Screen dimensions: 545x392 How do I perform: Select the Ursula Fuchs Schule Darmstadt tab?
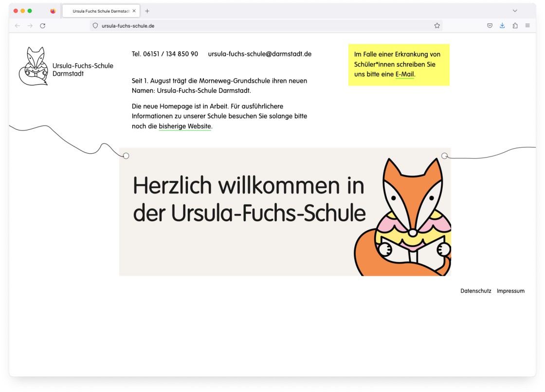101,11
